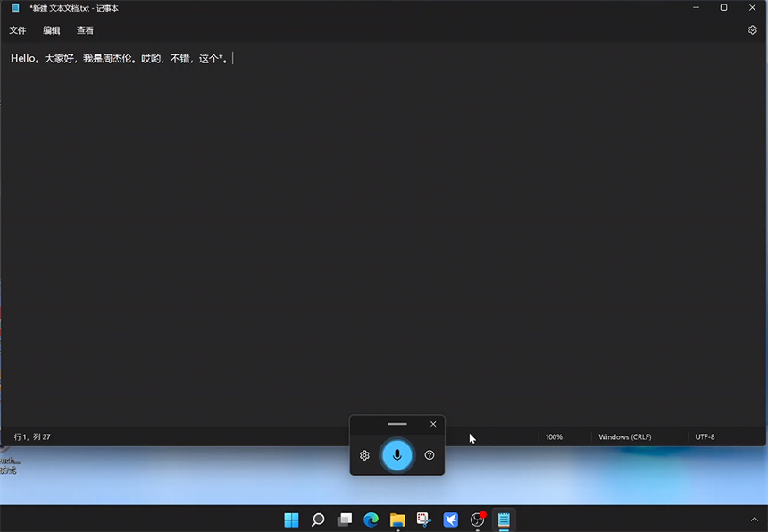Click inside the Notepad text area
Screen dimensions: 768x532
point(384,223)
